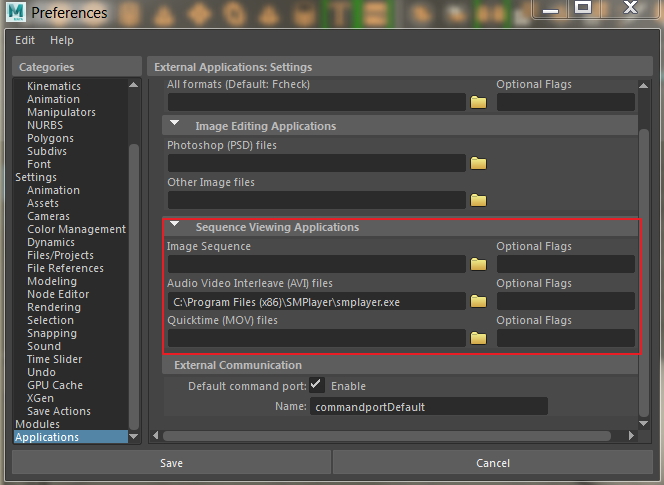Image resolution: width=664 pixels, height=485 pixels.
Task: Browse folder for Photoshop (PSD) files
Action: click(x=479, y=163)
